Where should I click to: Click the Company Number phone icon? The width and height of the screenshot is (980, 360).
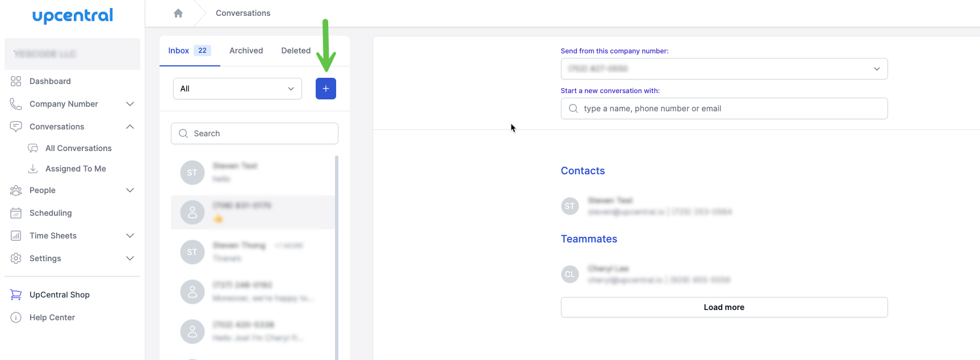[15, 103]
